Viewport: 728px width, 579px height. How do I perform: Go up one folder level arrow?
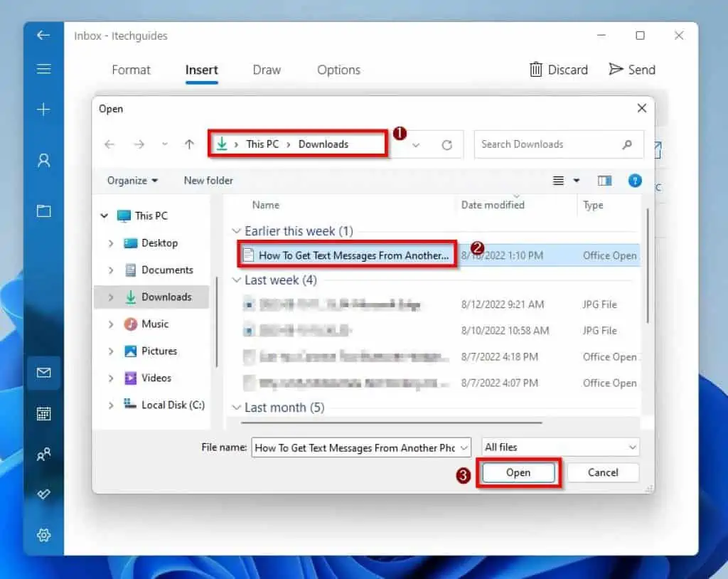pos(189,144)
